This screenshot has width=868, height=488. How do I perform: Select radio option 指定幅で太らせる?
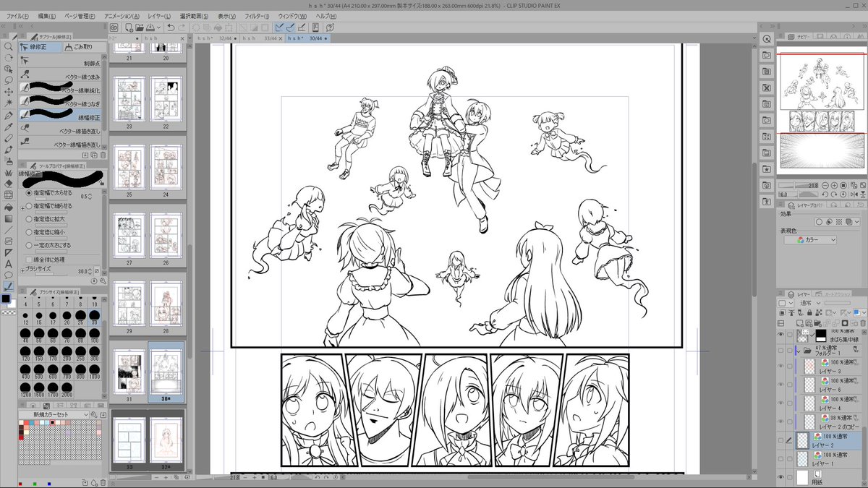[x=29, y=193]
